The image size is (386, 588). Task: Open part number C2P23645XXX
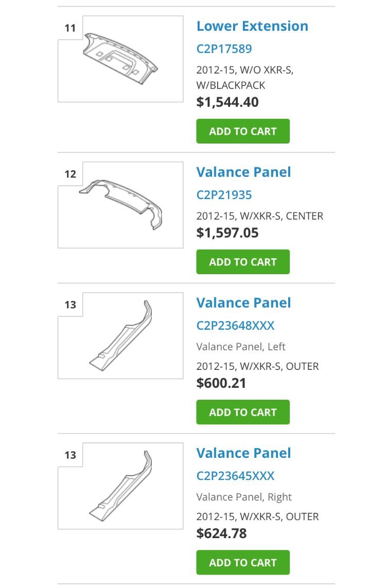235,476
